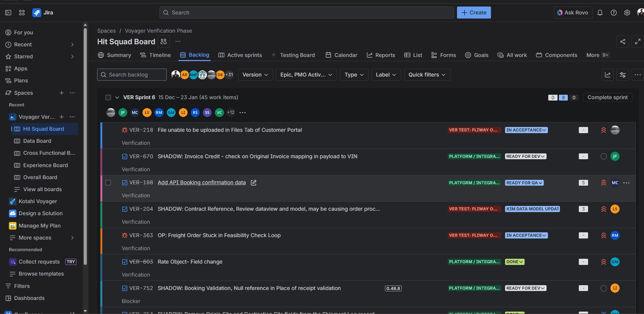
Task: Switch to the Timeline tab
Action: 155,55
